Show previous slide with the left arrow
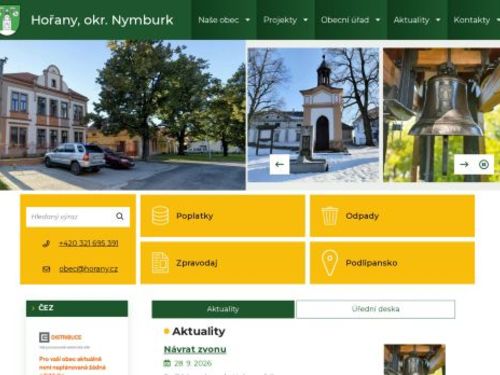This screenshot has height=375, width=500. click(279, 164)
